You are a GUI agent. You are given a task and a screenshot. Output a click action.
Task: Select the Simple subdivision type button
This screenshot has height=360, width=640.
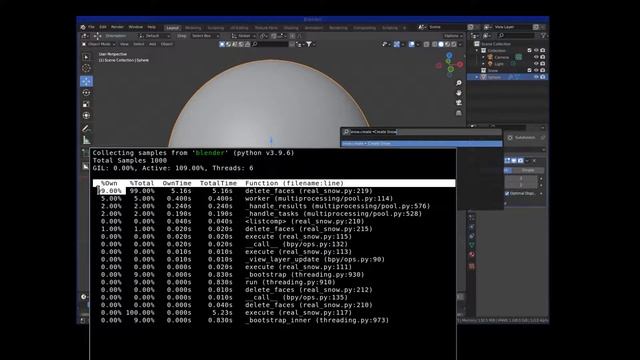(x=528, y=170)
